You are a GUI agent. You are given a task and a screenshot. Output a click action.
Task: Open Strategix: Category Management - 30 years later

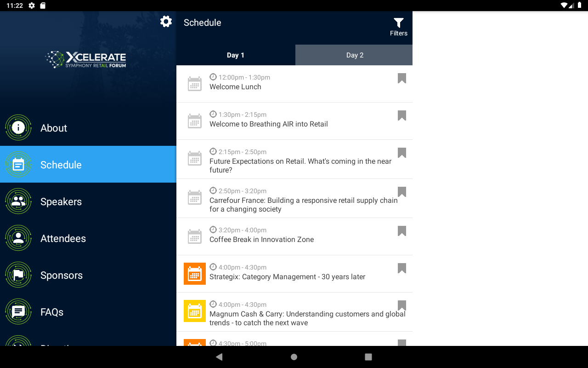click(288, 277)
